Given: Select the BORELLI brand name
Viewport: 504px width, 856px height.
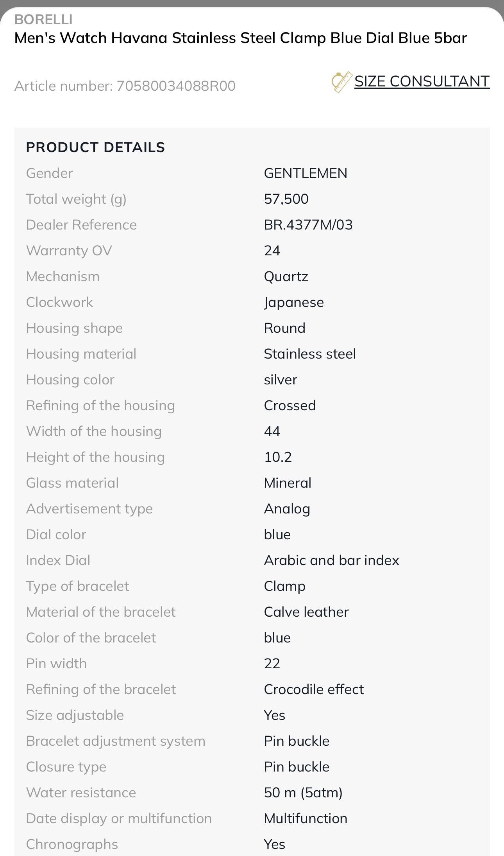Looking at the screenshot, I should pos(43,20).
